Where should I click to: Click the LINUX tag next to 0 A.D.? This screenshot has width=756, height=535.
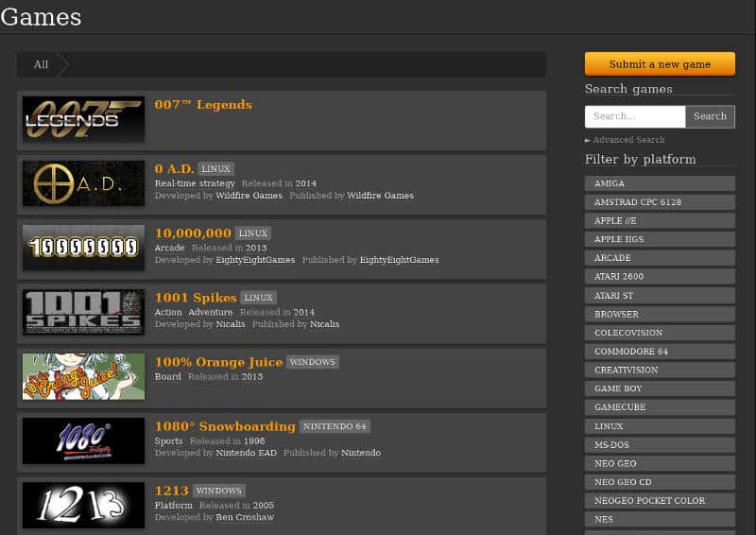pos(215,169)
